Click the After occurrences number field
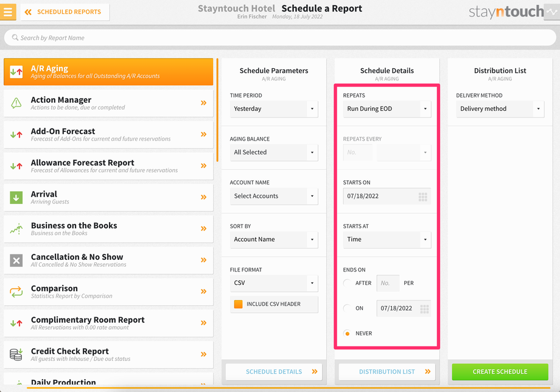The image size is (560, 392). pos(388,283)
